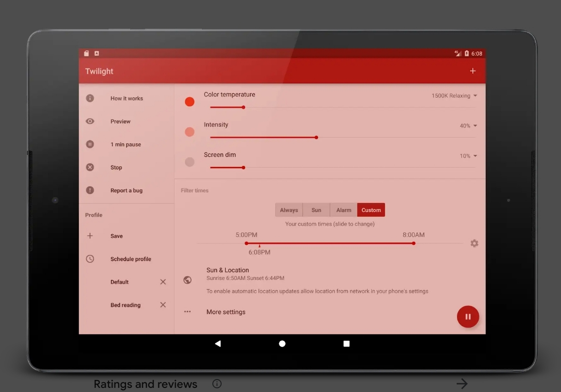This screenshot has height=392, width=561.
Task: Delete the Bed reading profile with X
Action: coord(163,305)
